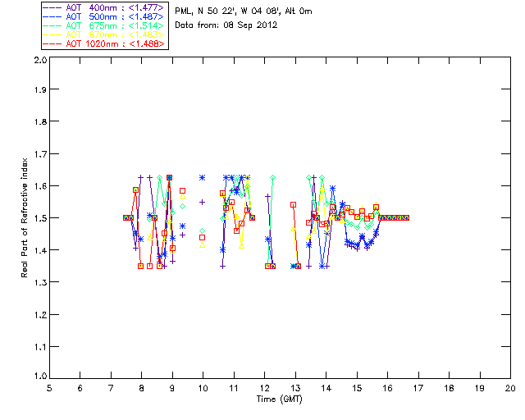Click the y-axis tick label "1.7"
The height and width of the screenshot is (420, 525).
[40, 154]
